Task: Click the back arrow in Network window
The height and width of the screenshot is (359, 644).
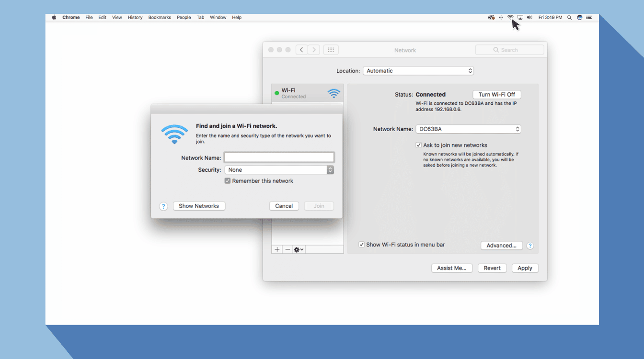Action: pos(301,50)
